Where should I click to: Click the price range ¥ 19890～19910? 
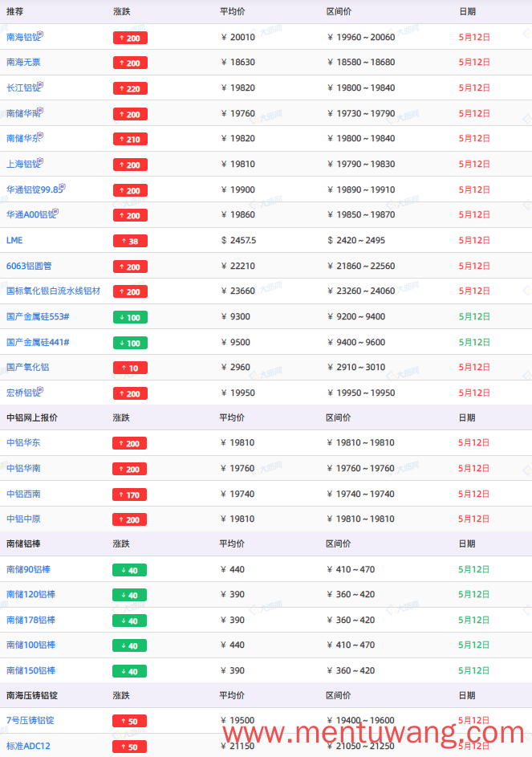point(361,189)
